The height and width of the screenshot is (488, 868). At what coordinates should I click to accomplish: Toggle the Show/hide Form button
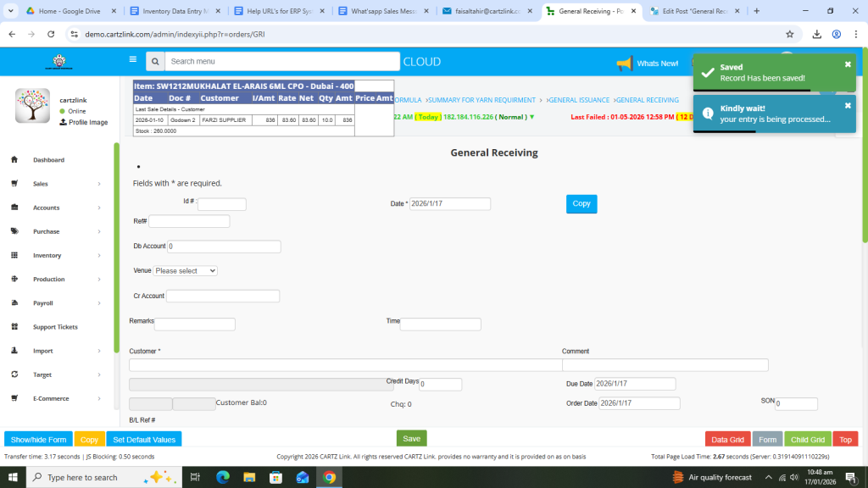(x=38, y=440)
